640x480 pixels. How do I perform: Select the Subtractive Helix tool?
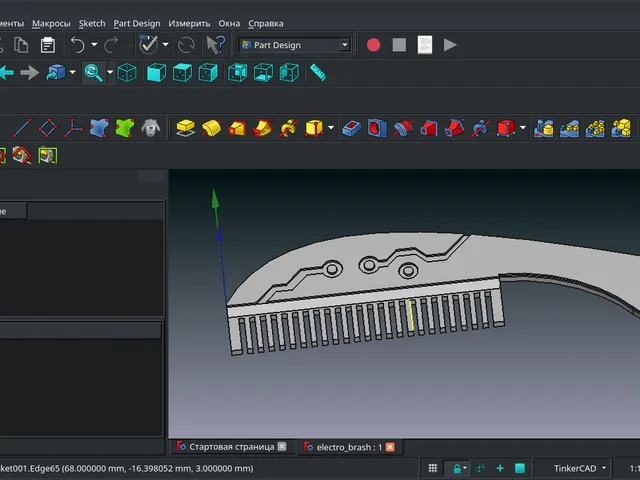(x=480, y=128)
